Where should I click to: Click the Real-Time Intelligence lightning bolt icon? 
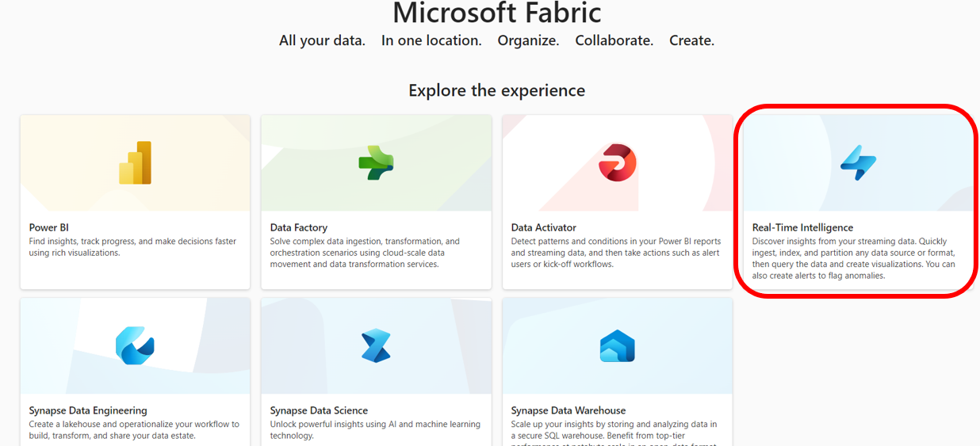(x=858, y=163)
